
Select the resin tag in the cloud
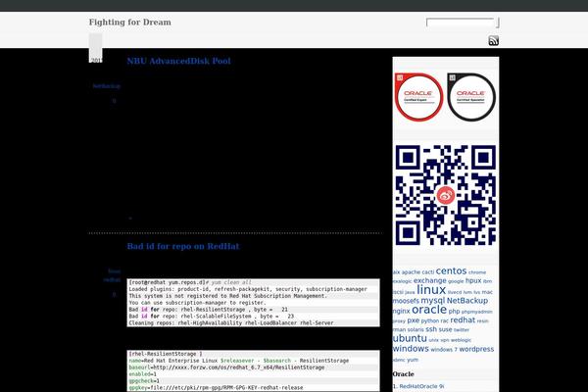482,321
